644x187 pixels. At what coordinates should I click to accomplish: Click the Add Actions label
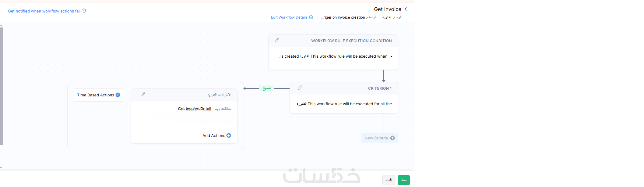click(213, 136)
